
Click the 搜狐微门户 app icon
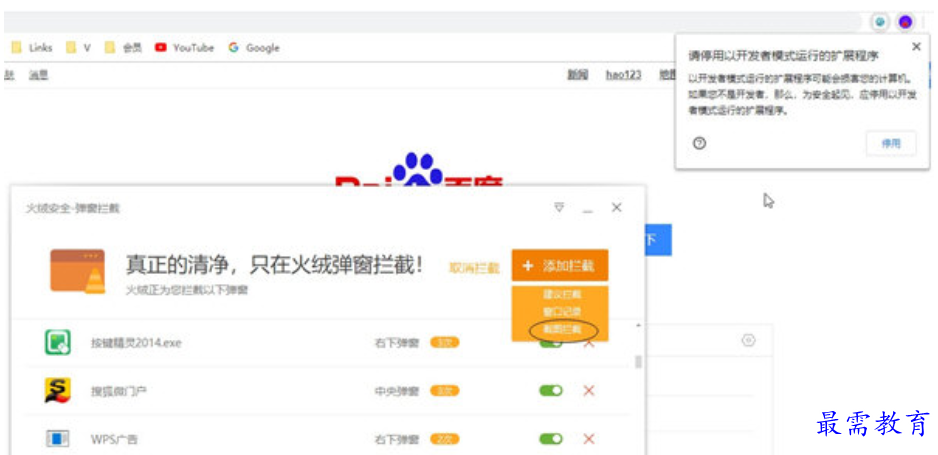[x=58, y=390]
